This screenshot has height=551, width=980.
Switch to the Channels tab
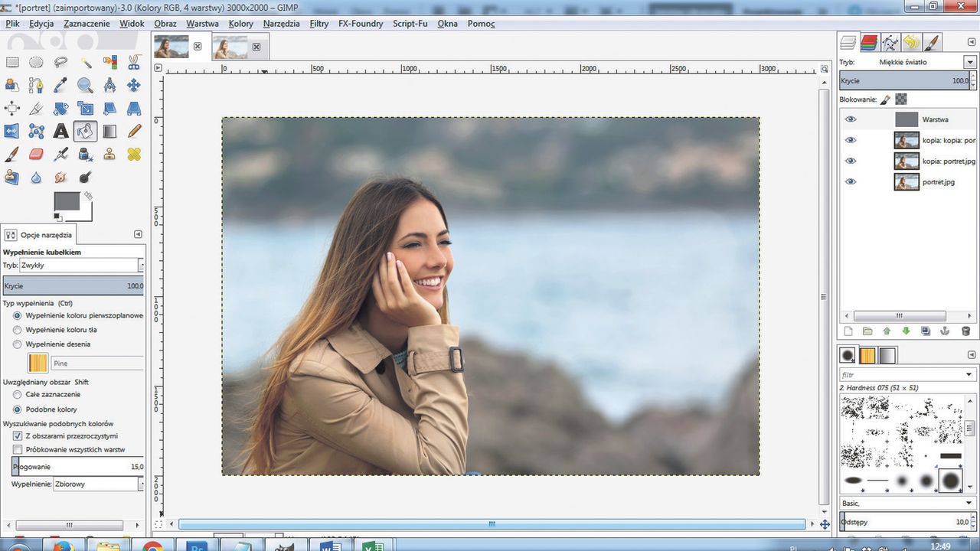869,42
